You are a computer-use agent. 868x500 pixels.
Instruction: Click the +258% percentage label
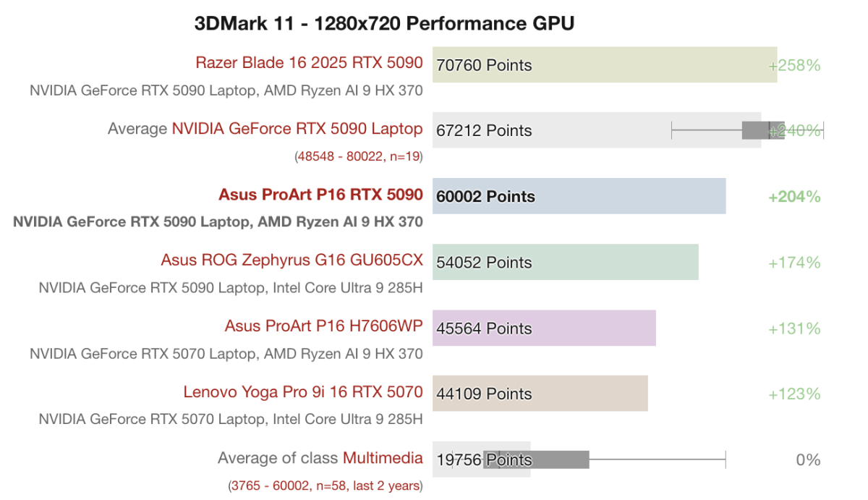point(794,65)
